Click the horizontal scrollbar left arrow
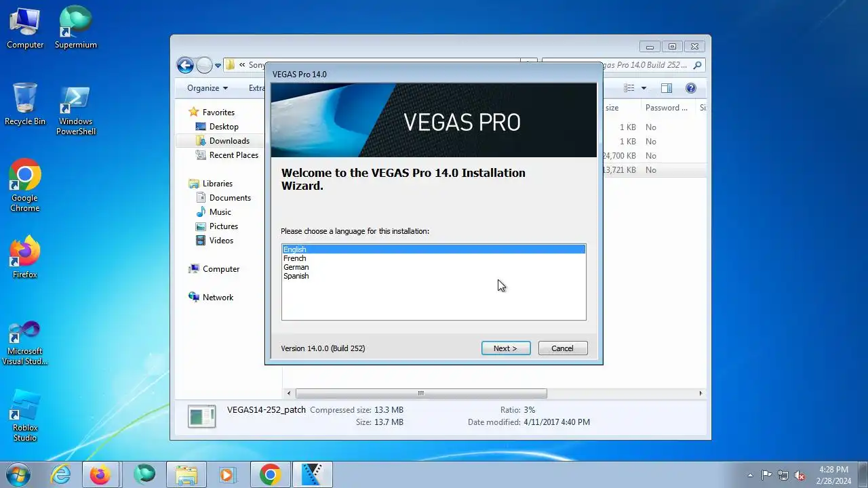Image resolution: width=868 pixels, height=488 pixels. [289, 393]
